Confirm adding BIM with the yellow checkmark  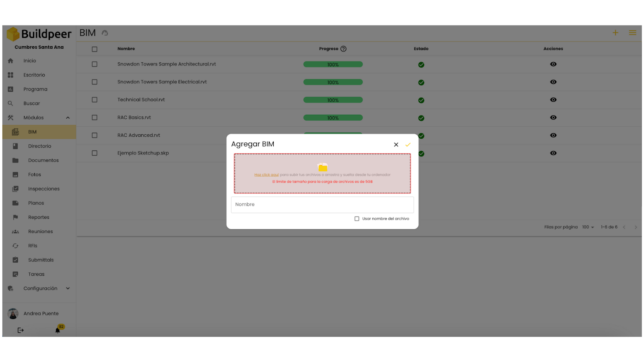(x=408, y=145)
